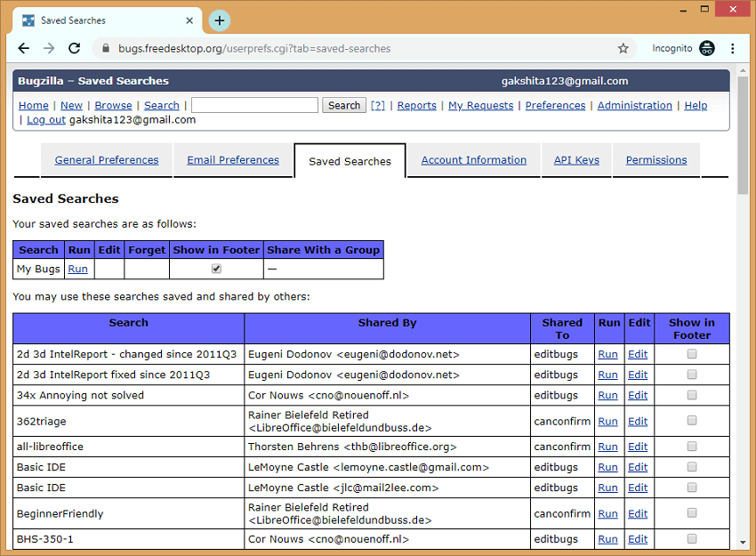Open the Permissions tab

click(656, 160)
